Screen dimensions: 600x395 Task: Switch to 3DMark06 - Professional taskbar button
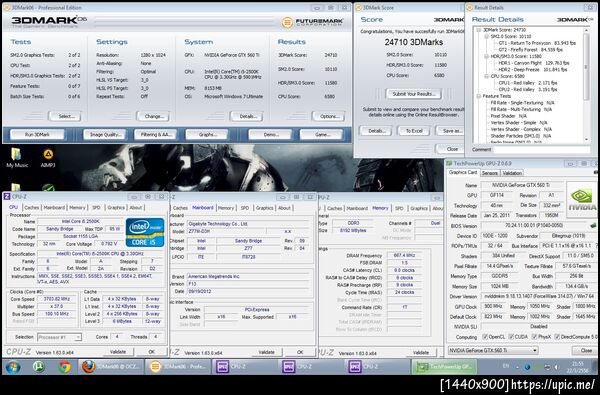(178, 367)
